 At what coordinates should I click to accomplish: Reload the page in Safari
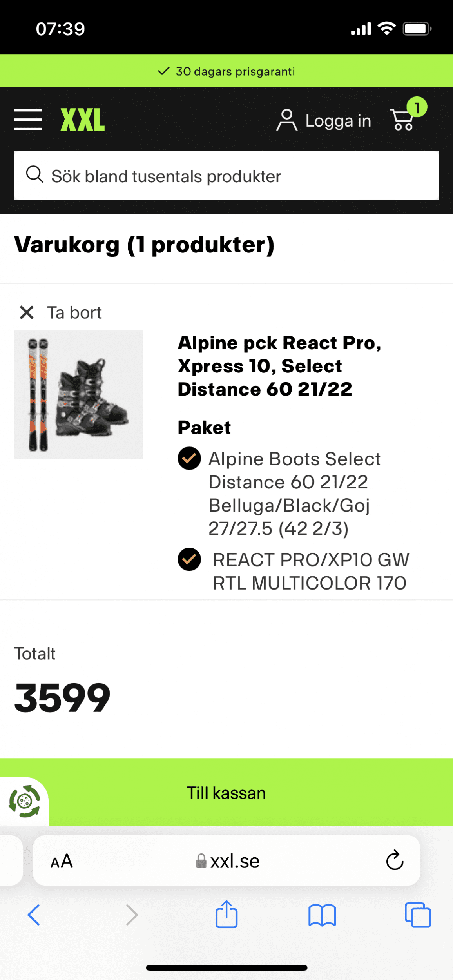tap(395, 861)
